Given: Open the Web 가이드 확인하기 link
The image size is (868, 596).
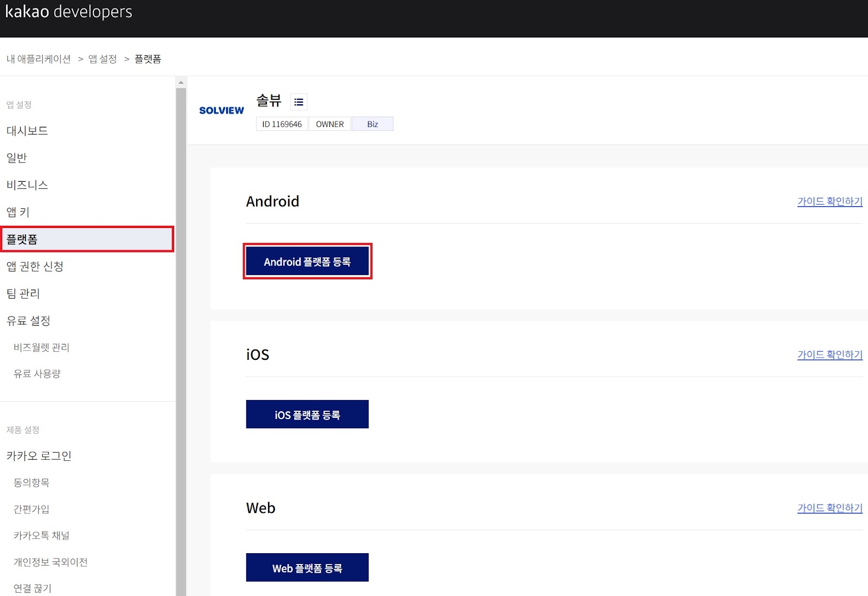Looking at the screenshot, I should point(829,508).
